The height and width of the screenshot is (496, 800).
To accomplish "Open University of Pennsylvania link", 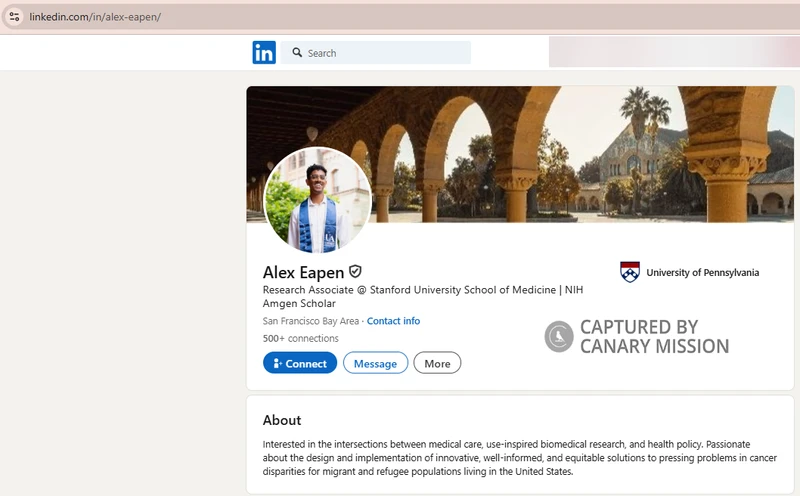I will tap(703, 272).
